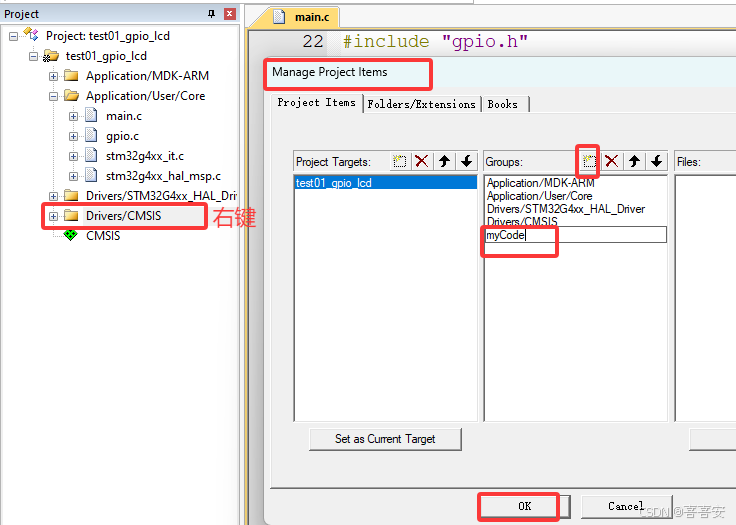
Task: Click gpio.c file icon in tree
Action: click(91, 136)
